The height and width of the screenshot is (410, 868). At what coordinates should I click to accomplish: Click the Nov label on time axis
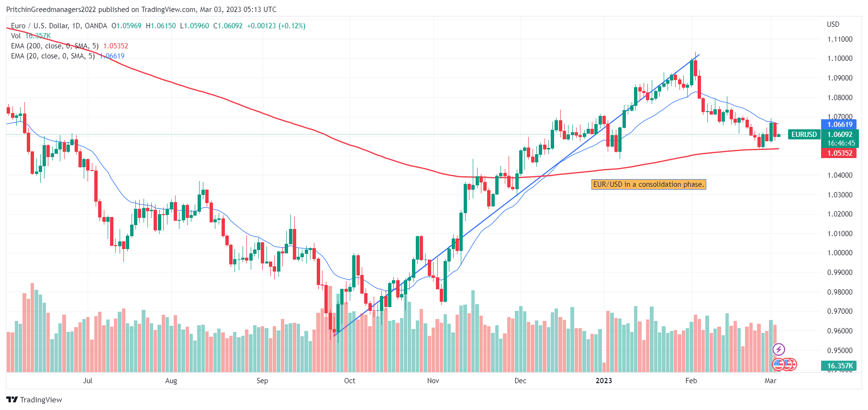coord(433,381)
